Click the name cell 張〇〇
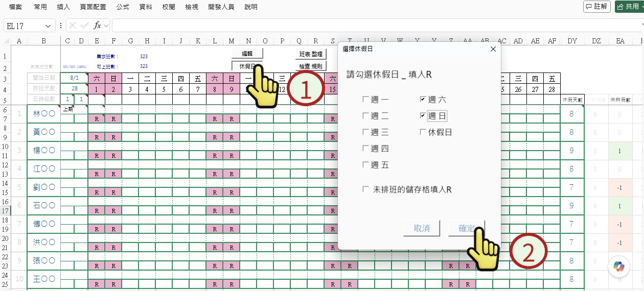The height and width of the screenshot is (291, 644). point(43,260)
